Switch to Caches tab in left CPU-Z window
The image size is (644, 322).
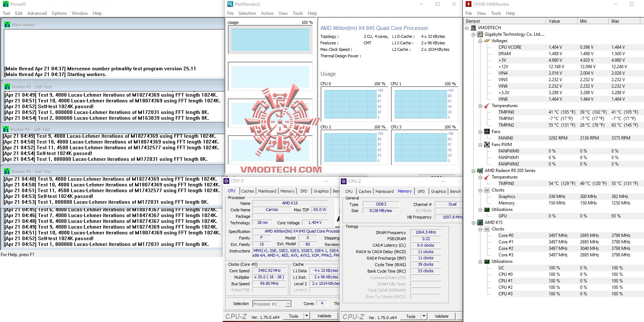(248, 191)
